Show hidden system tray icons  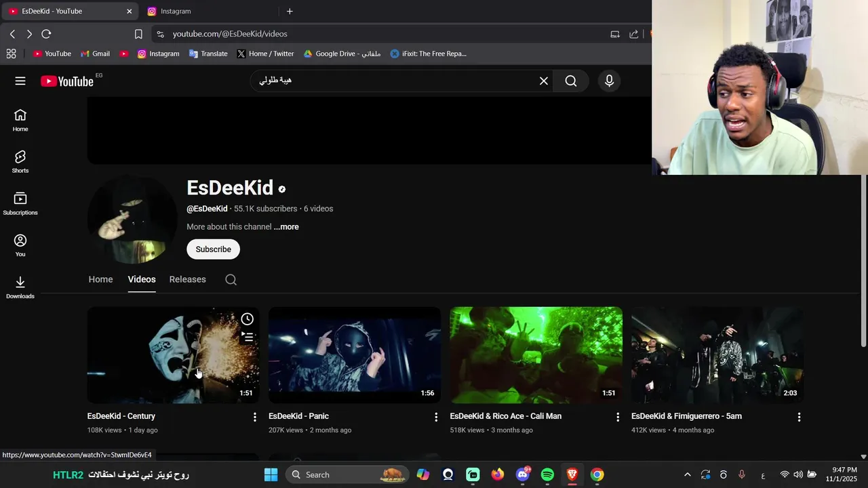tap(687, 474)
